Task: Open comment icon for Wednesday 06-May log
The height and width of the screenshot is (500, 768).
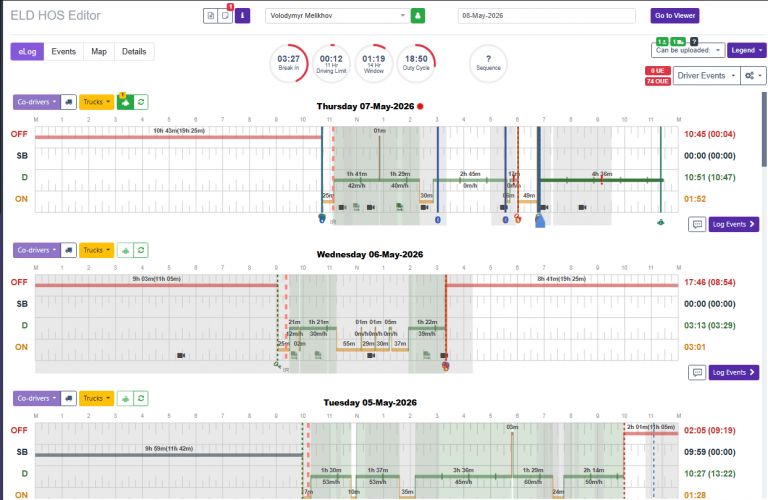Action: point(697,373)
